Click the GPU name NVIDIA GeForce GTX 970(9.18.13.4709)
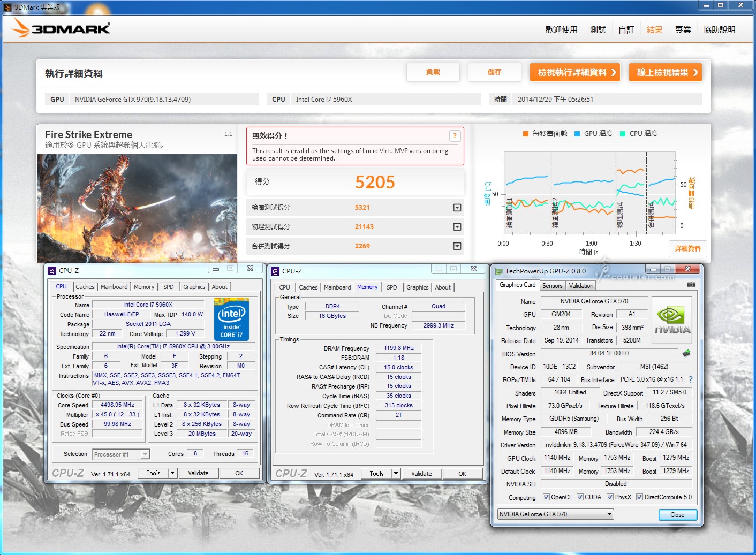The image size is (756, 555). coord(133,100)
